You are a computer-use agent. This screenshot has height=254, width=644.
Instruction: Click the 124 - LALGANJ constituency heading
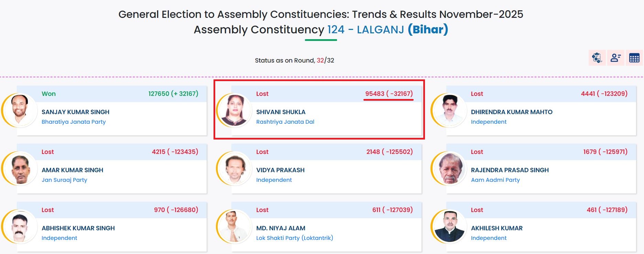[x=365, y=30]
